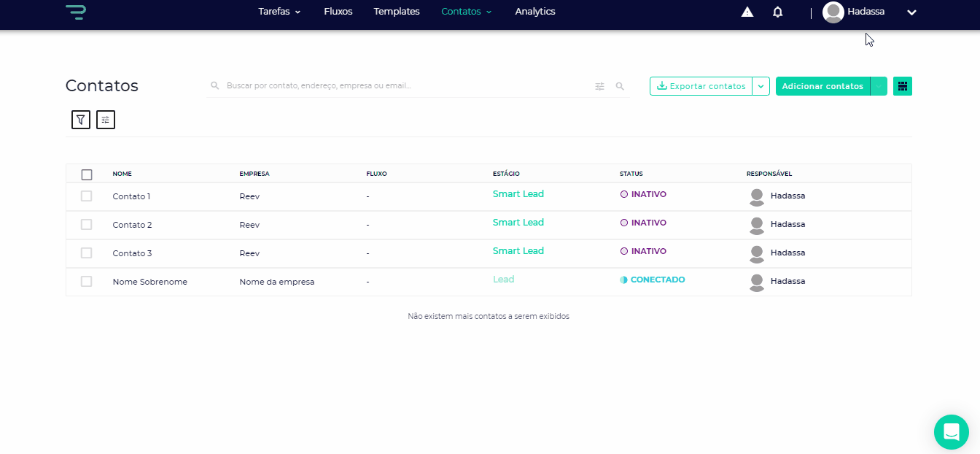Go to the Fluxos menu
980x454 pixels.
pos(338,12)
